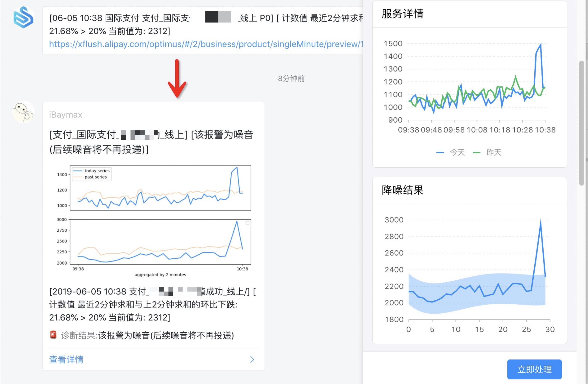Click the 服务详情 panel header

pyautogui.click(x=403, y=14)
